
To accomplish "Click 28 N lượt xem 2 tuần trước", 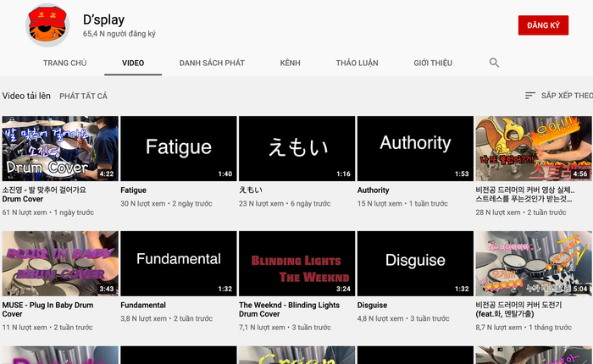I will [521, 212].
